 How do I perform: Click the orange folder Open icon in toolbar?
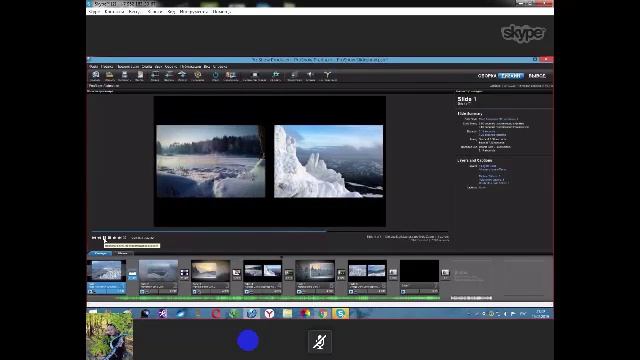109,75
